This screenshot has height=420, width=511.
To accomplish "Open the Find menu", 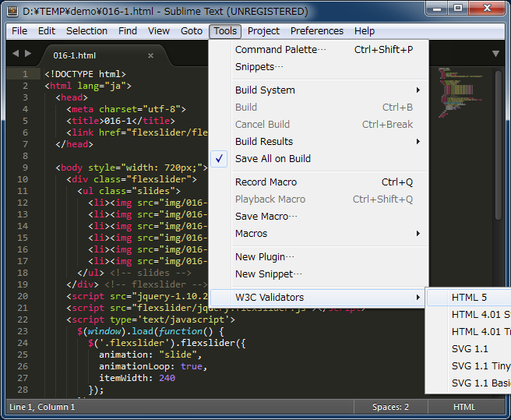I will 128,31.
